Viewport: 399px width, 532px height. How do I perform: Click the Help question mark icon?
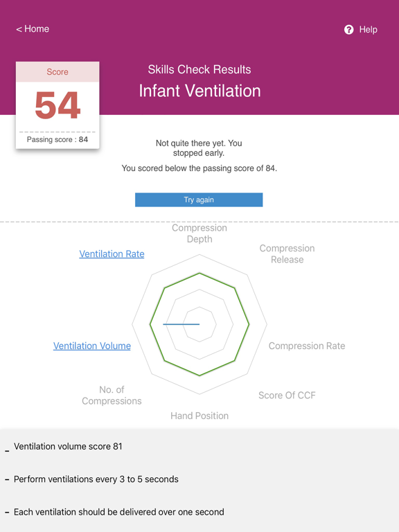coord(349,30)
